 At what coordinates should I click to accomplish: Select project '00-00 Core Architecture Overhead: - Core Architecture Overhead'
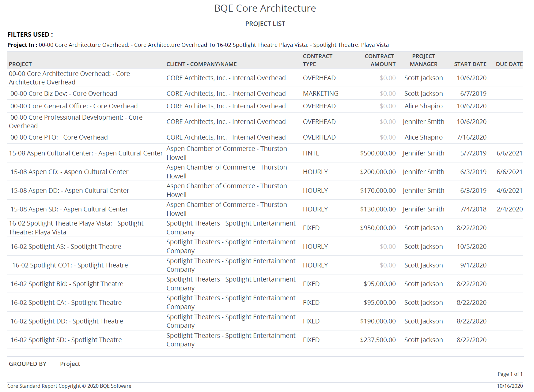[69, 78]
